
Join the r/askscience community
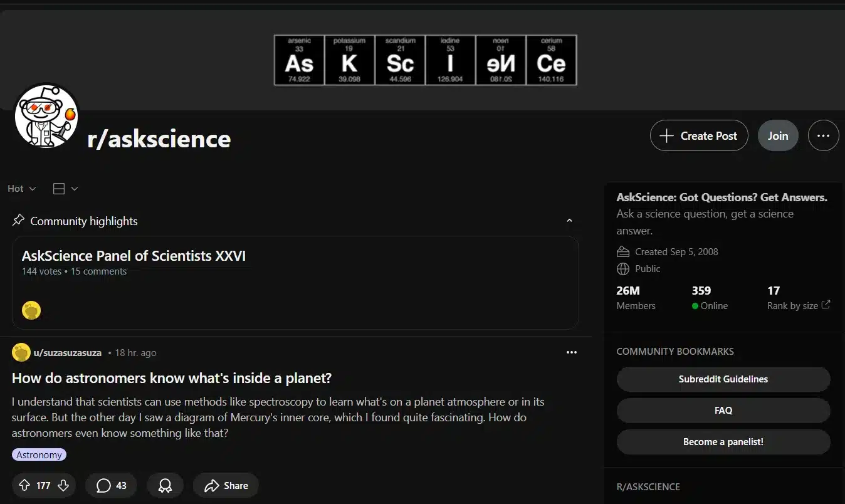point(778,135)
